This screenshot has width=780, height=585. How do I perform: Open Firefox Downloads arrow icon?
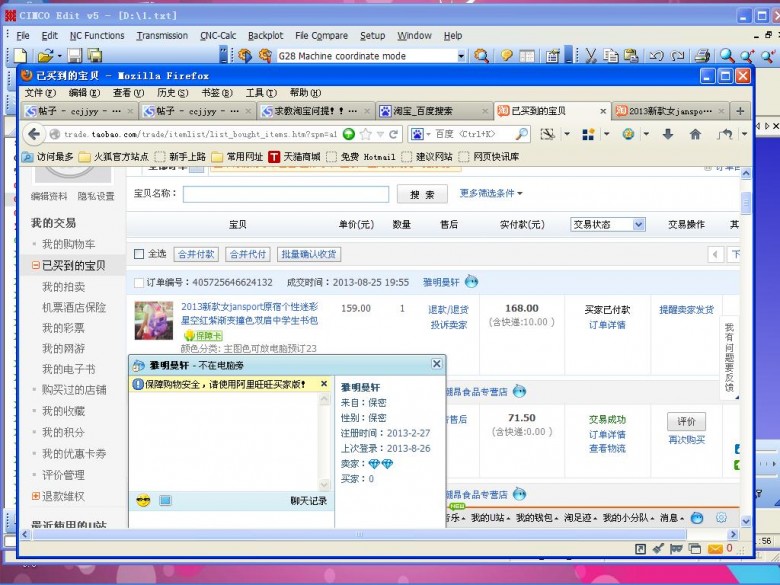click(x=668, y=134)
